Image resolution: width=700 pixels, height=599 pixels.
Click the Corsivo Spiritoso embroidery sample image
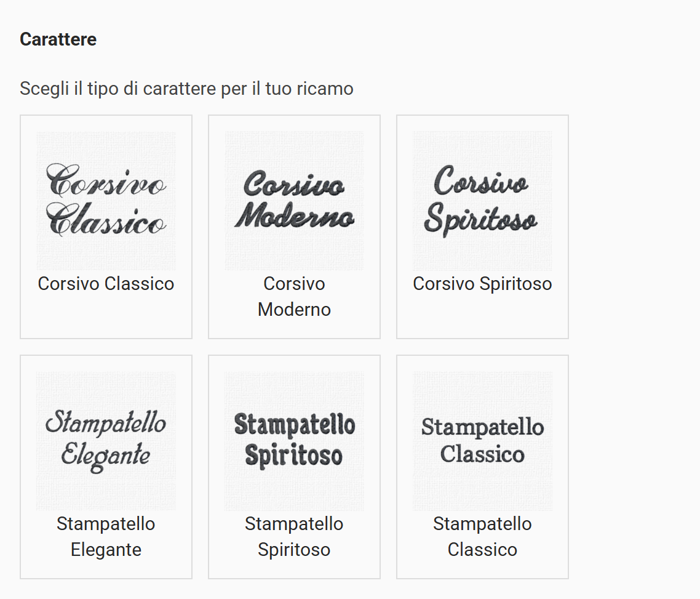[482, 201]
